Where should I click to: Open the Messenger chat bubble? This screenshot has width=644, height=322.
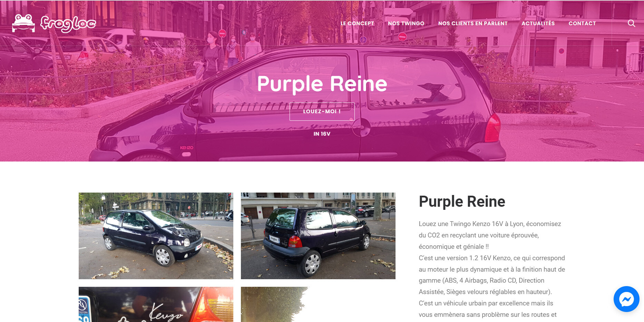(626, 299)
